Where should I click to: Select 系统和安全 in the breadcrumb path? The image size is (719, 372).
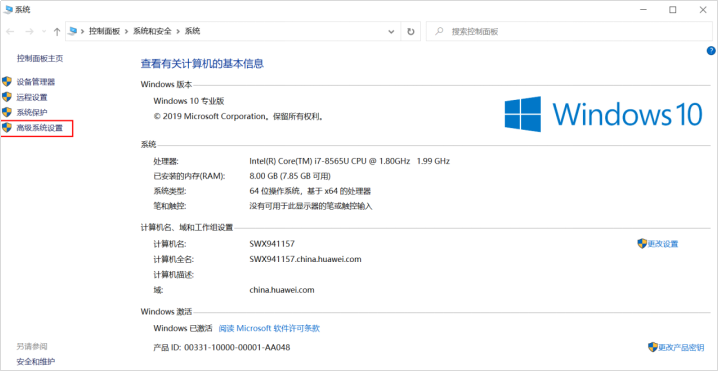(152, 32)
